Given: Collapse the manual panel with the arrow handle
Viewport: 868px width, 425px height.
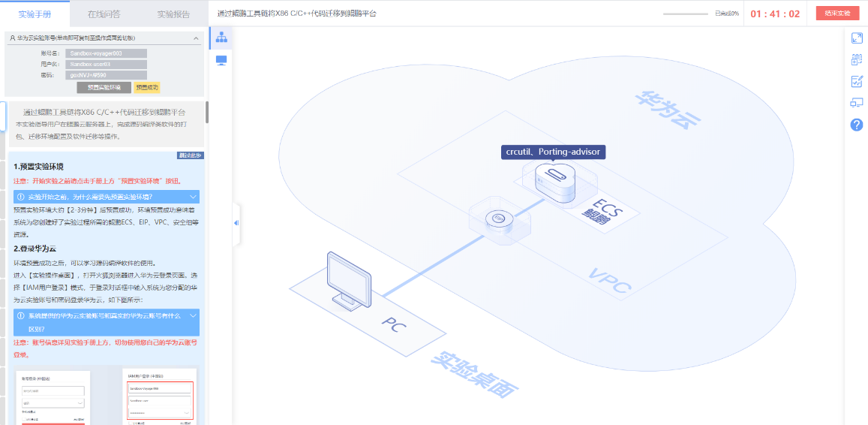Looking at the screenshot, I should pyautogui.click(x=236, y=223).
